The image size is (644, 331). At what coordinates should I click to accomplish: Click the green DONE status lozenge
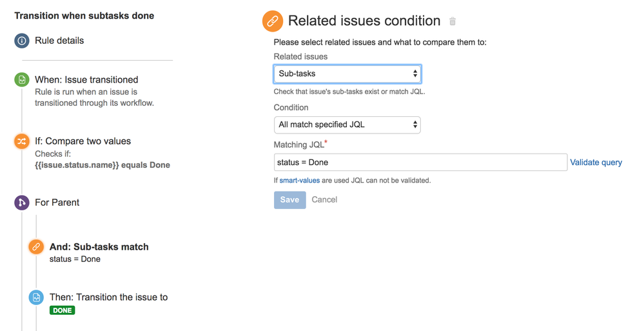pos(63,310)
